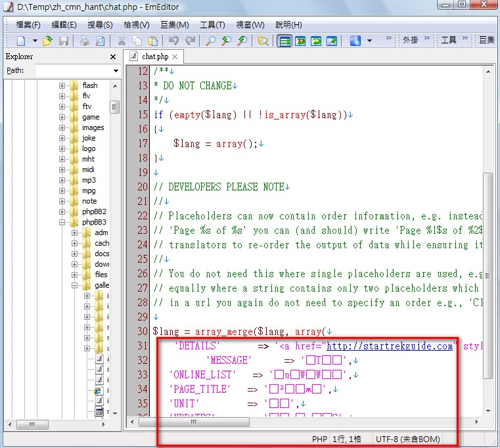Click the PHP status bar entry
Screen dimensions: 500x448
tap(319, 439)
